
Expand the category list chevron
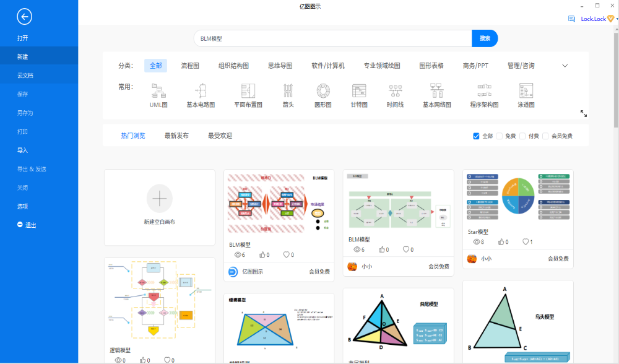click(565, 66)
